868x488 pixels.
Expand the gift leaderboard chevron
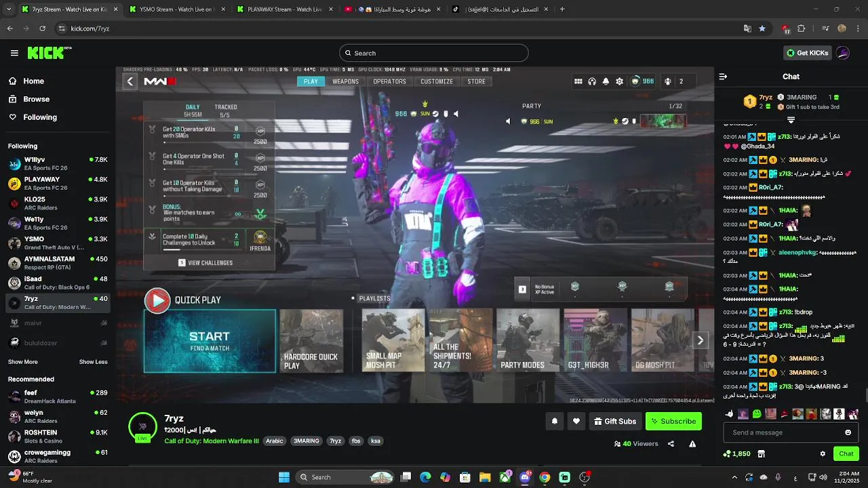pyautogui.click(x=791, y=120)
